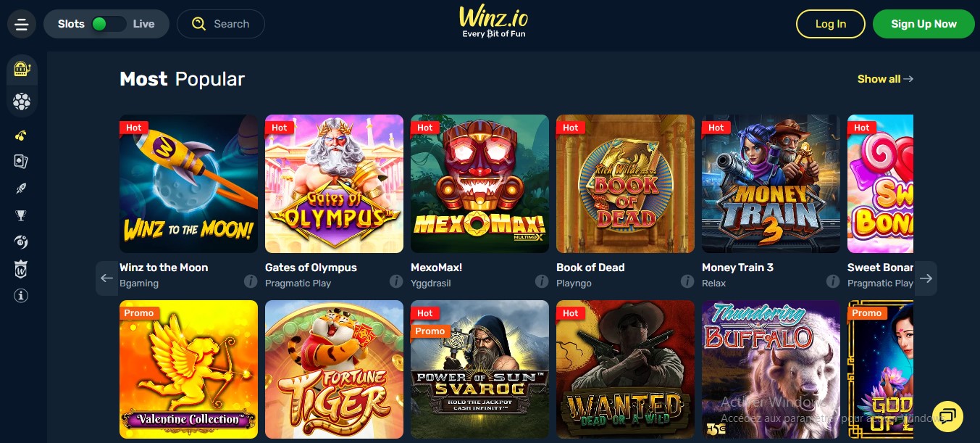Click the W shield sidebar icon
The height and width of the screenshot is (443, 980).
[21, 269]
